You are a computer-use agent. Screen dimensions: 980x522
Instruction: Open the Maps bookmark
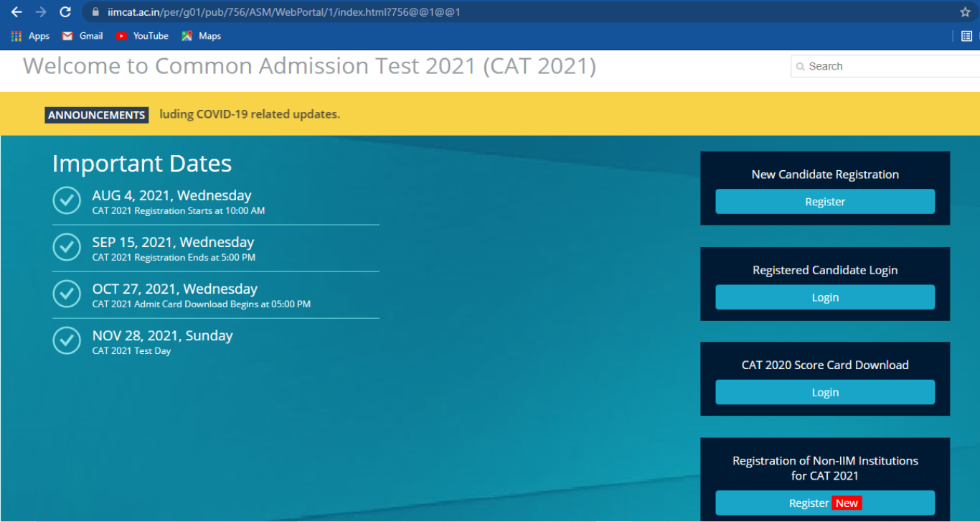point(202,36)
